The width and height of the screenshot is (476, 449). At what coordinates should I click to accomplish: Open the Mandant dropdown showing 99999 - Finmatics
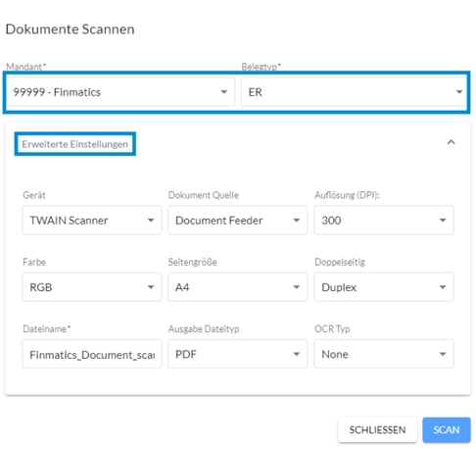[x=120, y=92]
